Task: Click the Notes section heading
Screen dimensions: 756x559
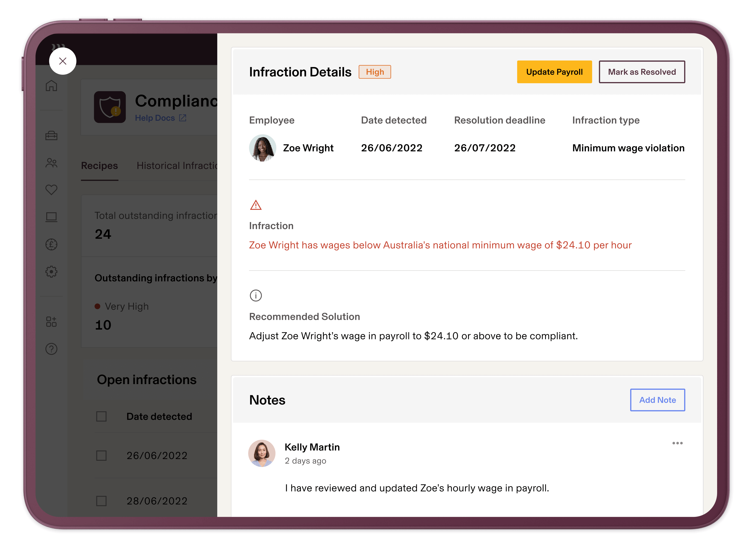Action: 267,400
